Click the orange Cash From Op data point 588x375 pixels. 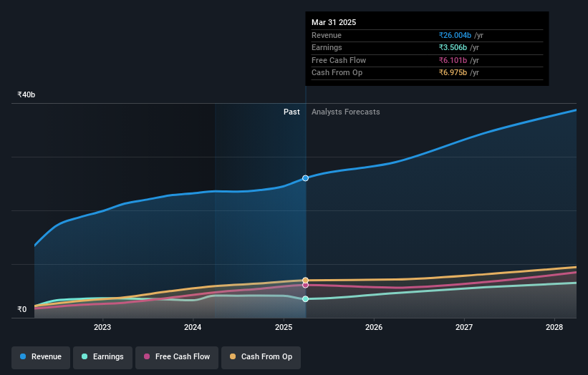(305, 281)
